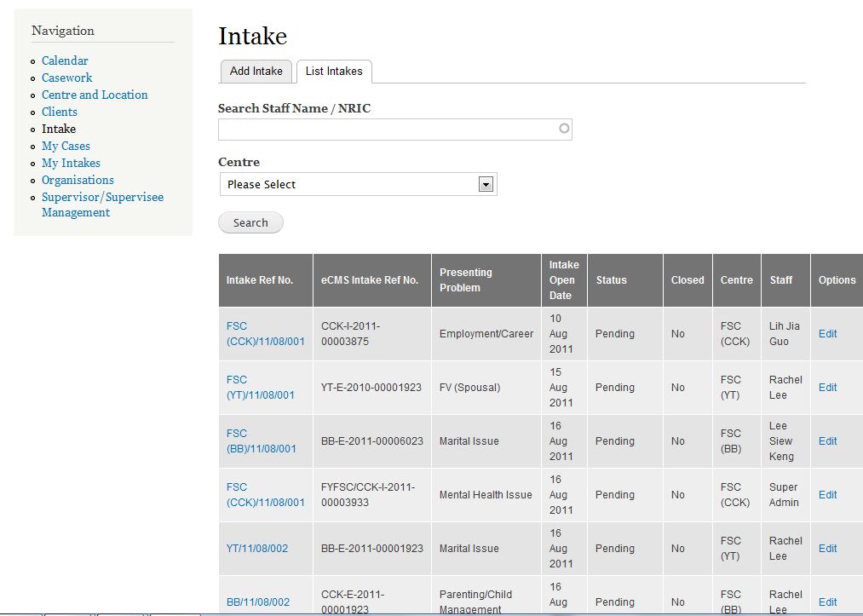The height and width of the screenshot is (616, 863).
Task: Open intake YT/11/08/002
Action: [x=257, y=549]
